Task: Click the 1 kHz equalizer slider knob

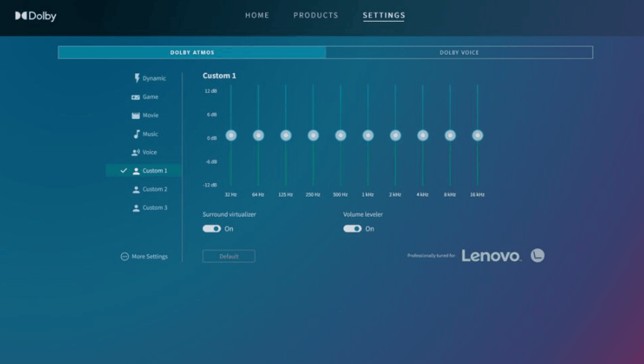Action: click(368, 135)
